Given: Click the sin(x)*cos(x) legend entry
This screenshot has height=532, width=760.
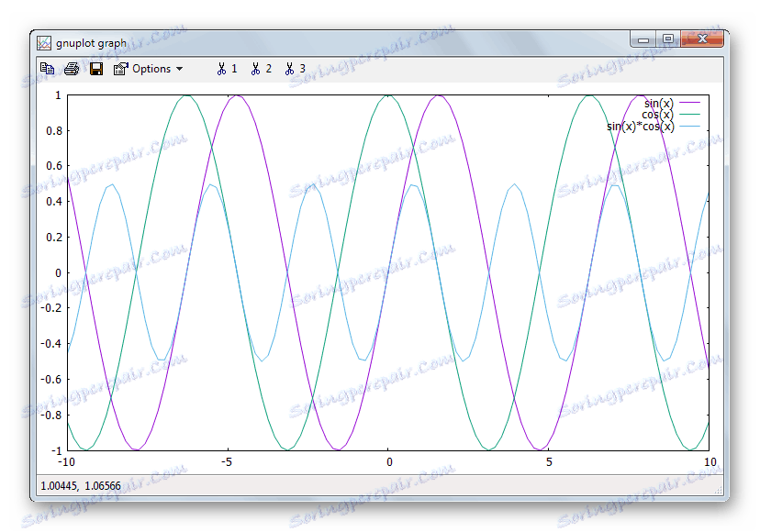Looking at the screenshot, I should 641,127.
